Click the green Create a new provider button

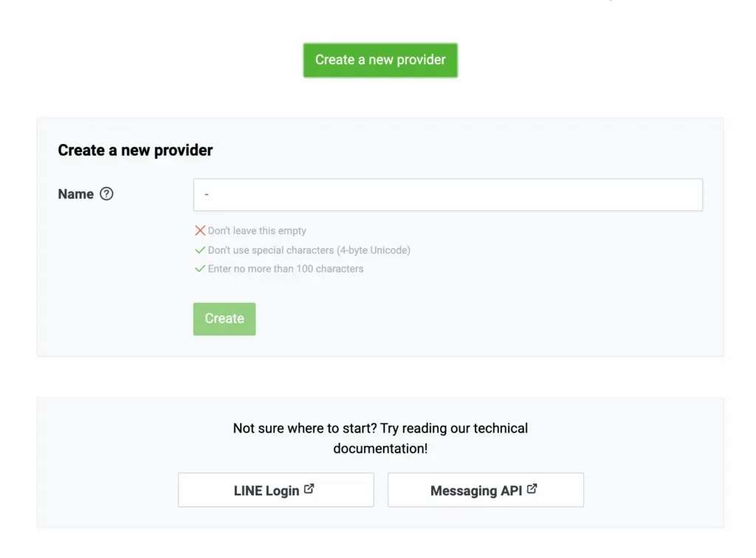[380, 61]
